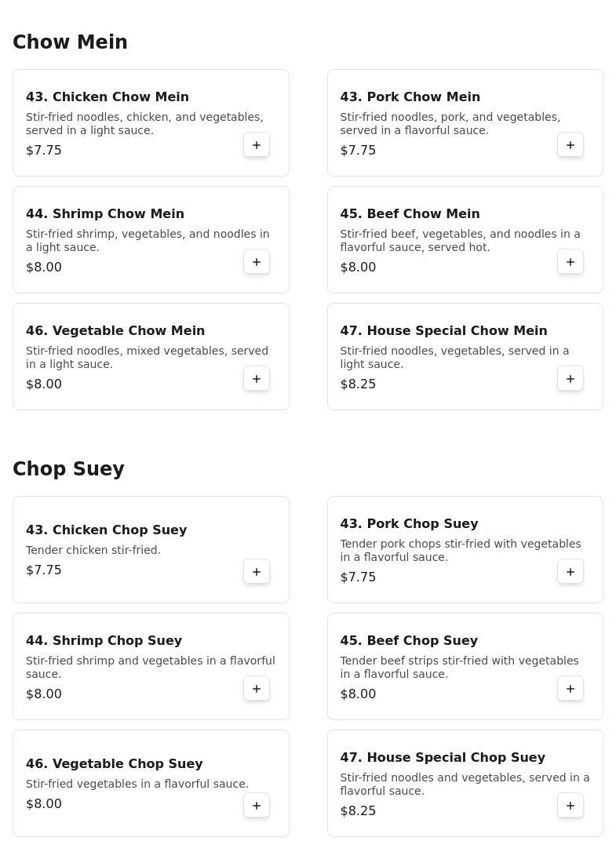This screenshot has height=863, width=616.
Task: Add Vegetable Chow Mein using plus icon
Action: (257, 379)
